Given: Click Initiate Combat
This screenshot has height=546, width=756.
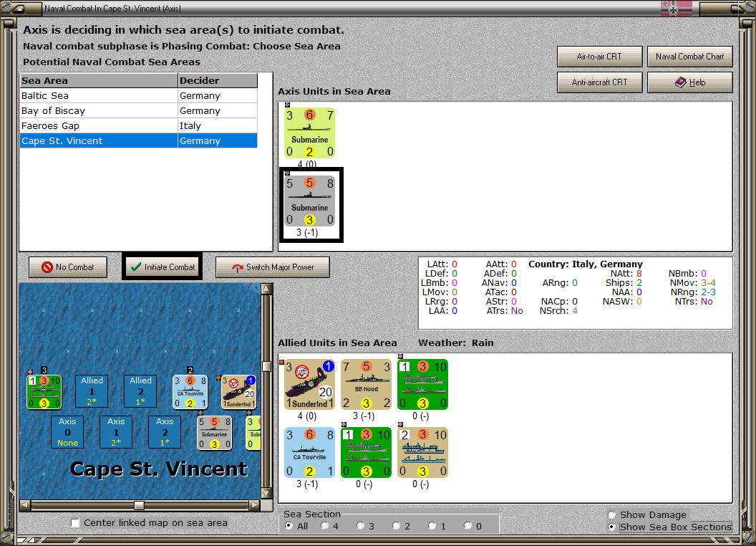Looking at the screenshot, I should pos(163,267).
